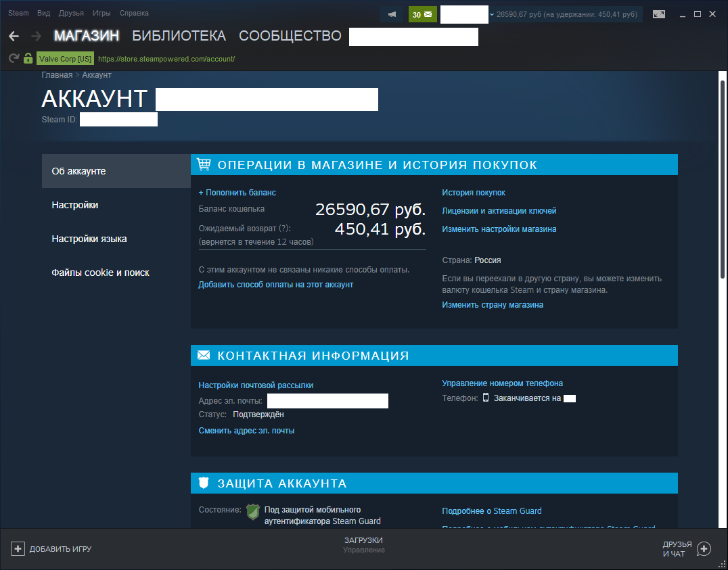Click the Ожидаемый возврат (?) label
The width and height of the screenshot is (728, 570).
(245, 229)
